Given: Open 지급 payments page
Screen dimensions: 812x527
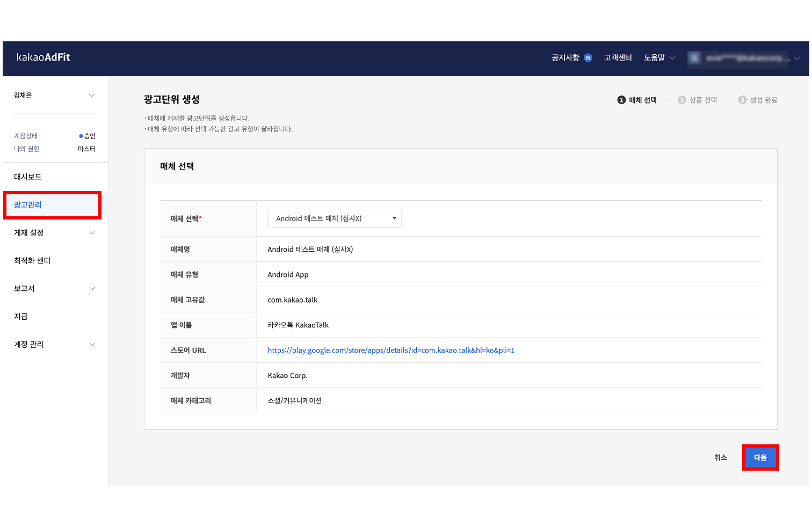Looking at the screenshot, I should [21, 316].
